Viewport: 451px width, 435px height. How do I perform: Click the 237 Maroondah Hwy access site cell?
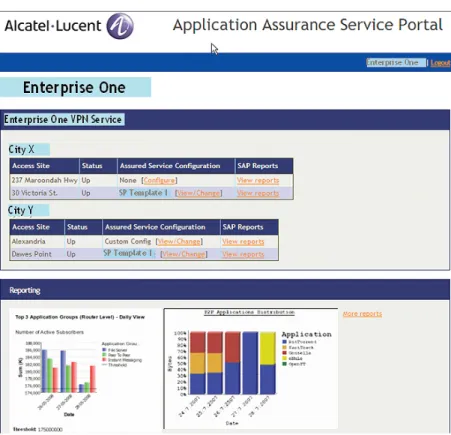tap(44, 180)
